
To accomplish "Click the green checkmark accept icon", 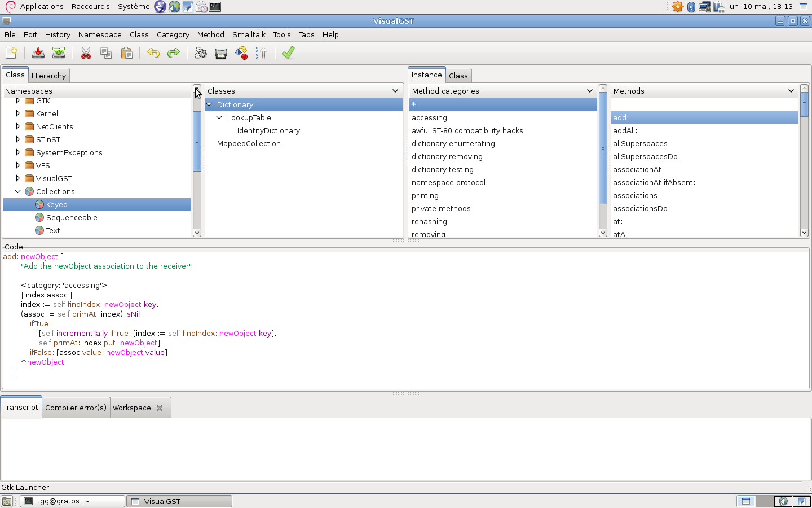I will pos(288,53).
